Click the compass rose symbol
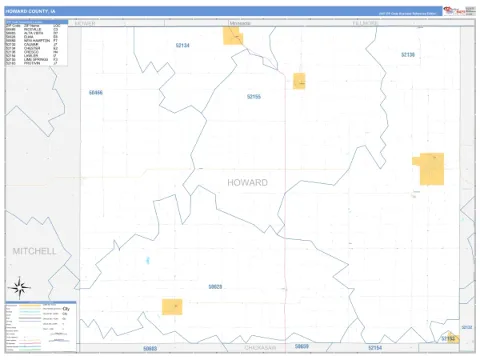This screenshot has height=360, width=480. coord(19,288)
